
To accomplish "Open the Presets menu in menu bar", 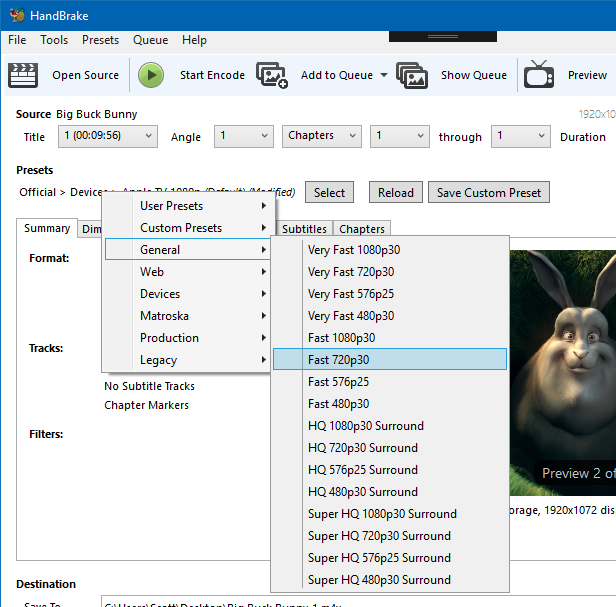I will 100,40.
